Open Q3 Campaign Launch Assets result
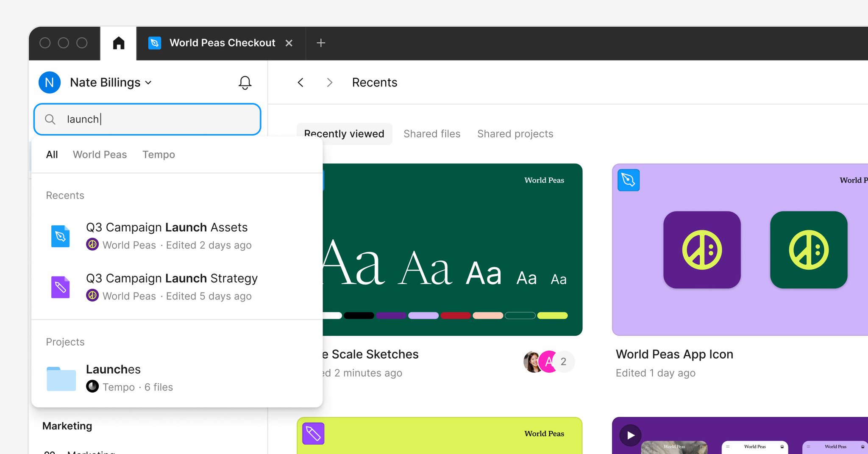The image size is (868, 454). coord(177,236)
